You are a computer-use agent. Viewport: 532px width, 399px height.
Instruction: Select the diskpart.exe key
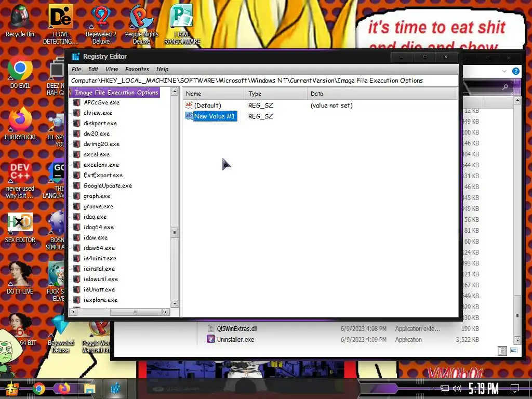(x=100, y=123)
